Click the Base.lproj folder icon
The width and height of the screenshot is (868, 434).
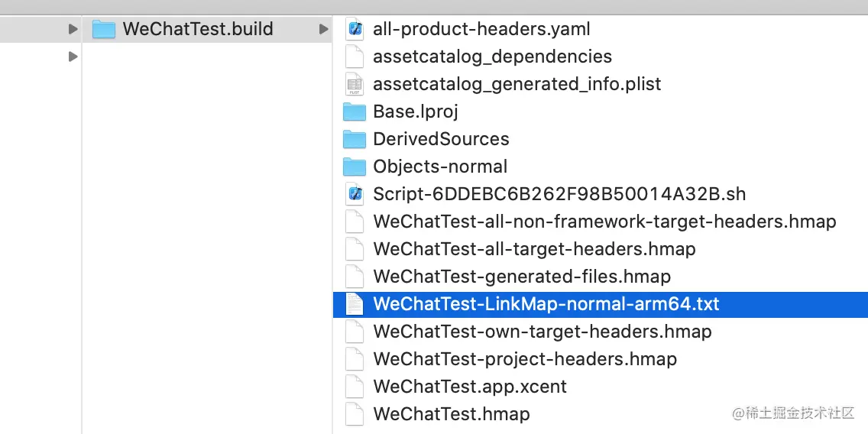tap(355, 112)
